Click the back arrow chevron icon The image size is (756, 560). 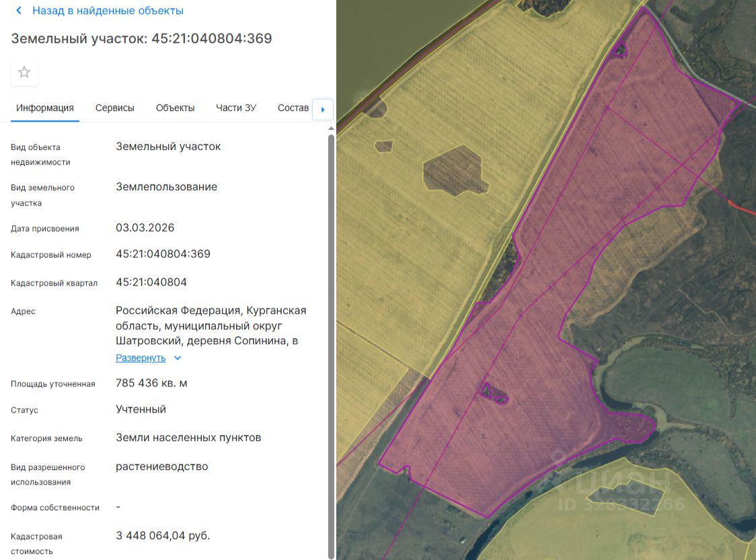pos(18,10)
